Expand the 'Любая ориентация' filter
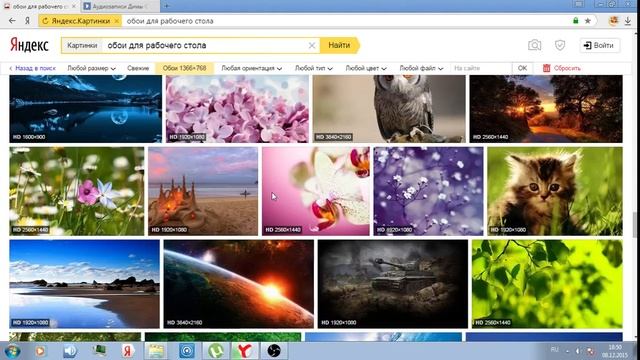The image size is (640, 360). (251, 68)
